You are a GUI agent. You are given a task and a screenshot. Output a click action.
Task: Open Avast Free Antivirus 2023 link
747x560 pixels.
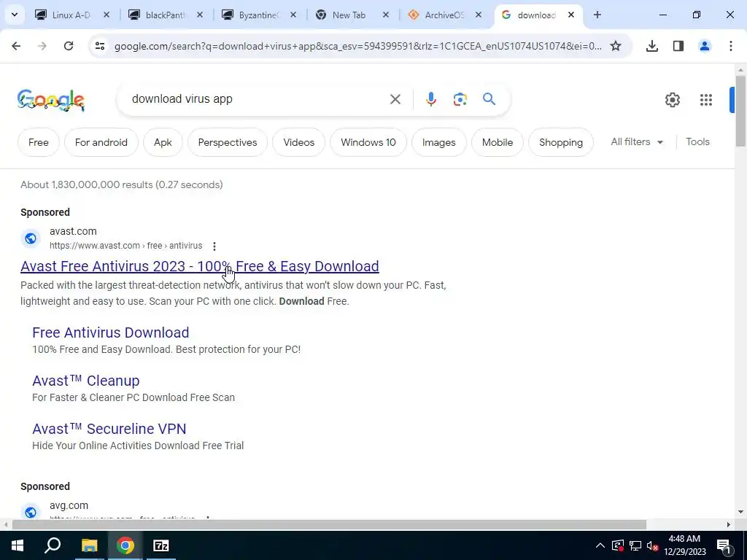(200, 266)
